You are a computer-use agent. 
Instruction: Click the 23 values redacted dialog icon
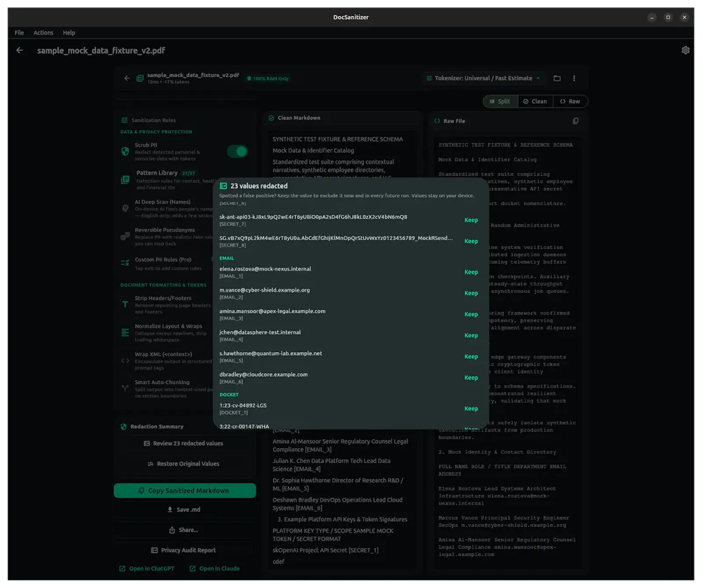click(x=223, y=186)
